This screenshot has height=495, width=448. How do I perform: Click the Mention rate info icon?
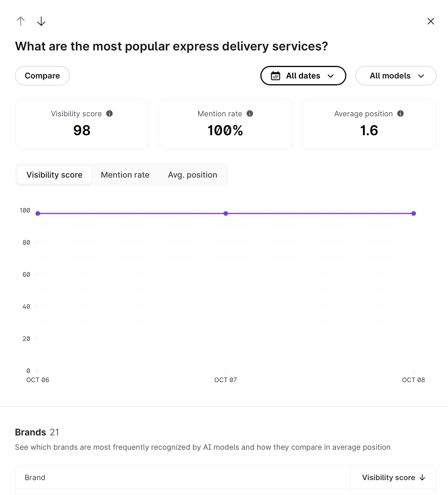coord(250,113)
